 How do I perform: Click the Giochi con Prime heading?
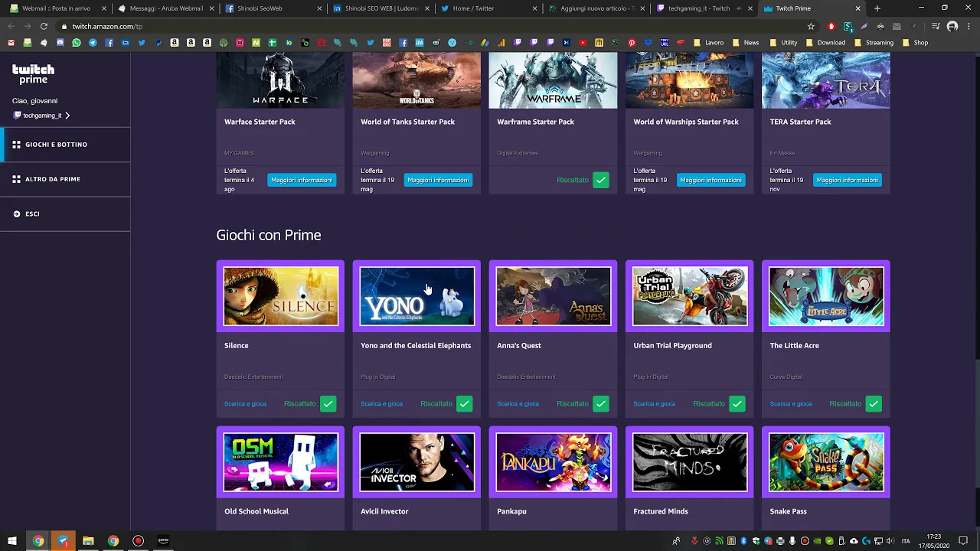[x=269, y=235]
